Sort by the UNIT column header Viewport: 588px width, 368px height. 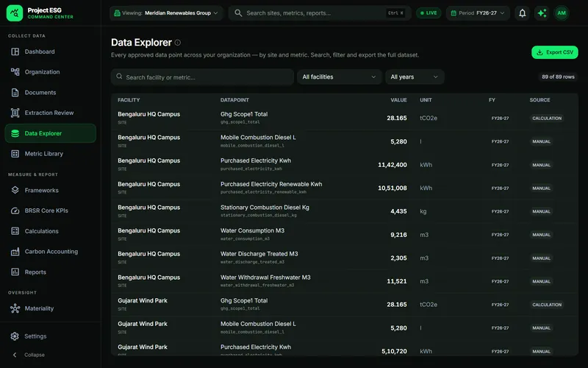pyautogui.click(x=426, y=100)
